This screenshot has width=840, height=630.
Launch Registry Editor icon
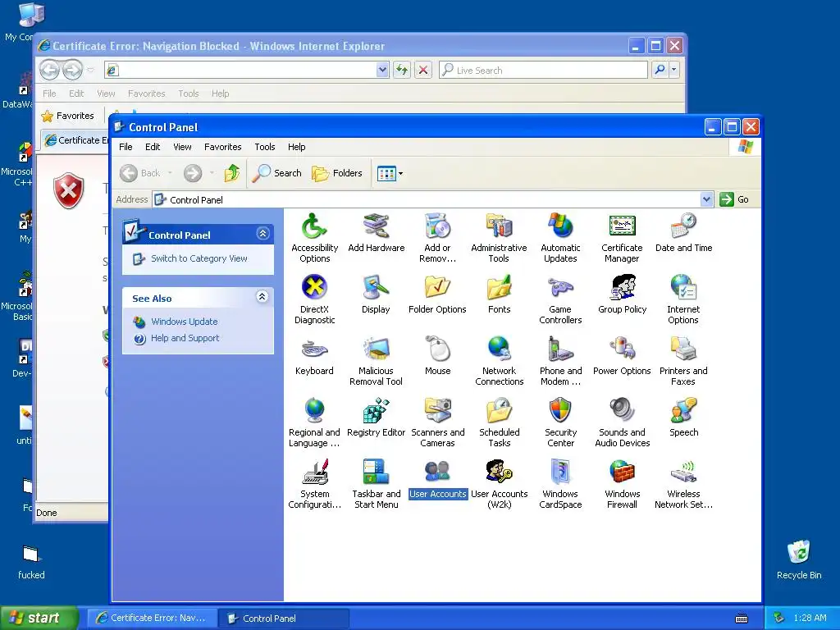[376, 418]
